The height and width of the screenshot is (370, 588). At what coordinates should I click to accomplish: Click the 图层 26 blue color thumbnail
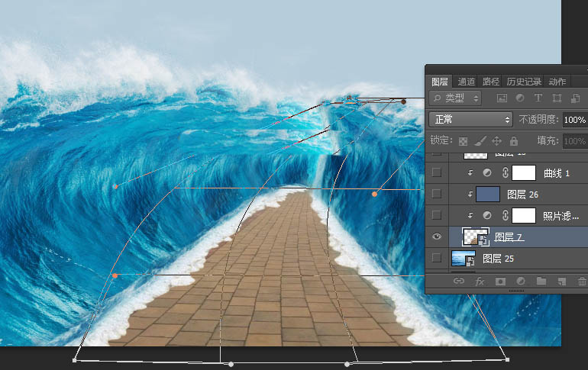point(488,194)
